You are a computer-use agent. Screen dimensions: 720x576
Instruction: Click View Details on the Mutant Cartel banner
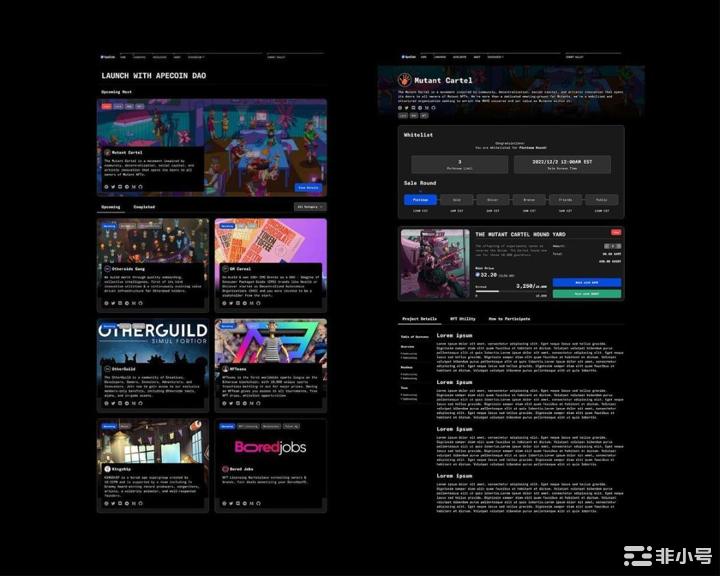[308, 187]
